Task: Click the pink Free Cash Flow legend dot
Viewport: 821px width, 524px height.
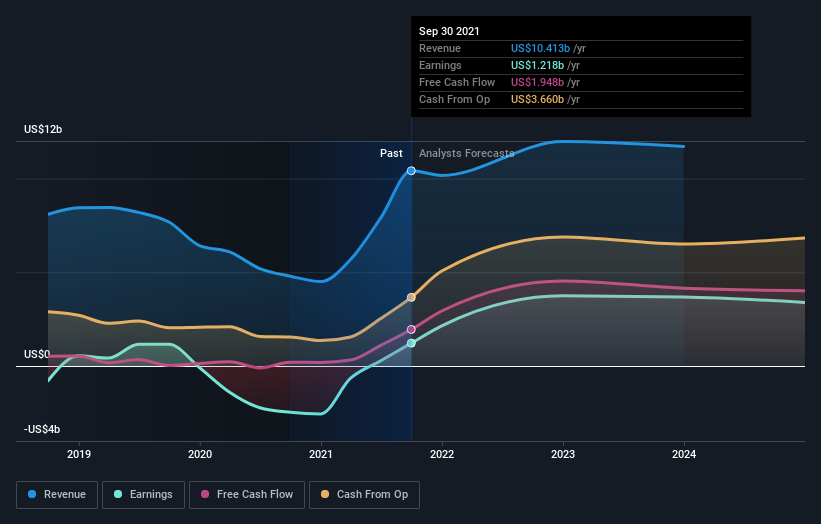Action: (205, 494)
